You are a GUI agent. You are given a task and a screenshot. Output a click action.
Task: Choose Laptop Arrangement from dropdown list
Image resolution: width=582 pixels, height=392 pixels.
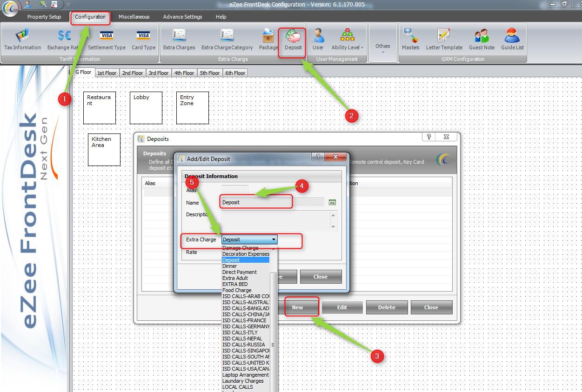[245, 375]
